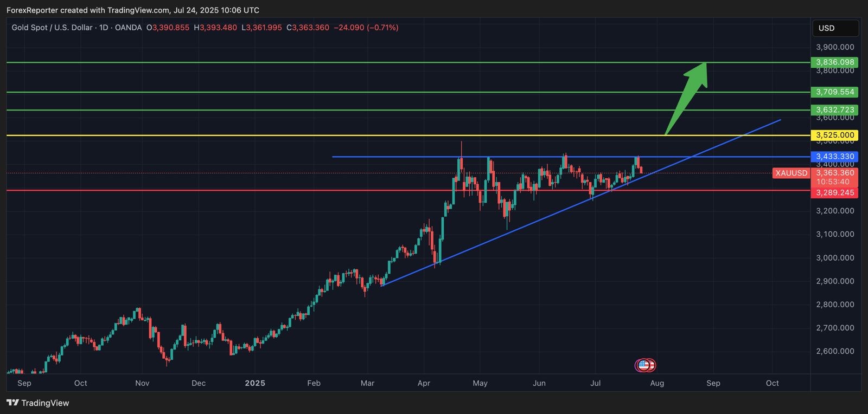This screenshot has width=868, height=414.
Task: Open the USD currency selector
Action: 834,28
